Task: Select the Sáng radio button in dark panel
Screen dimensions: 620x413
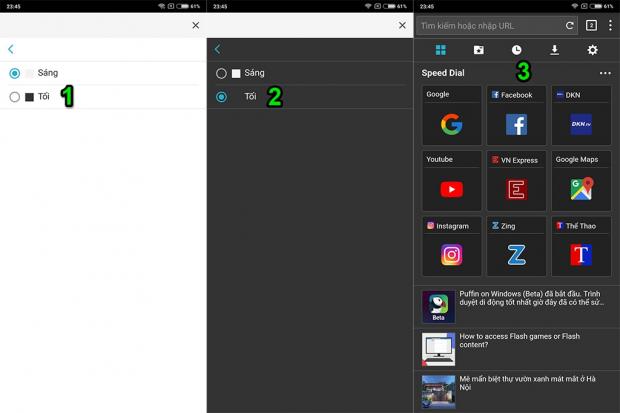Action: 221,73
